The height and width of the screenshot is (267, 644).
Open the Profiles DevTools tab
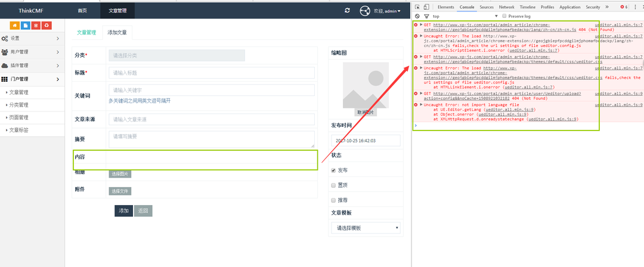pos(547,7)
